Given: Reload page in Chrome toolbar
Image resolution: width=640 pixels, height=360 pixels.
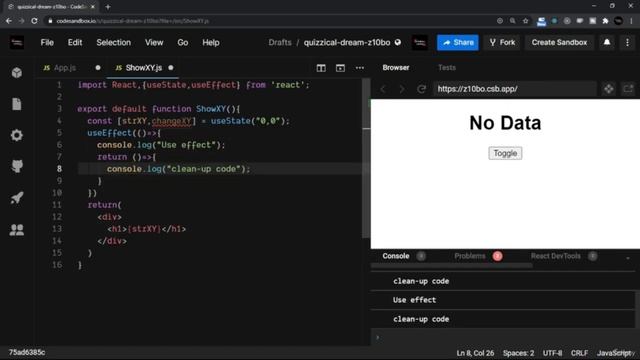Looking at the screenshot, I should coord(34,21).
